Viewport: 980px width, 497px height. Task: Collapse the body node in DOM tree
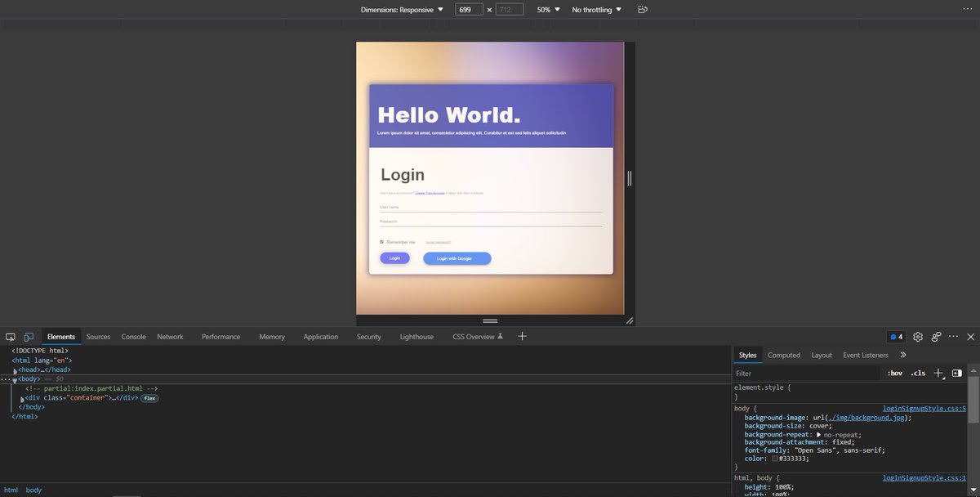[x=15, y=380]
